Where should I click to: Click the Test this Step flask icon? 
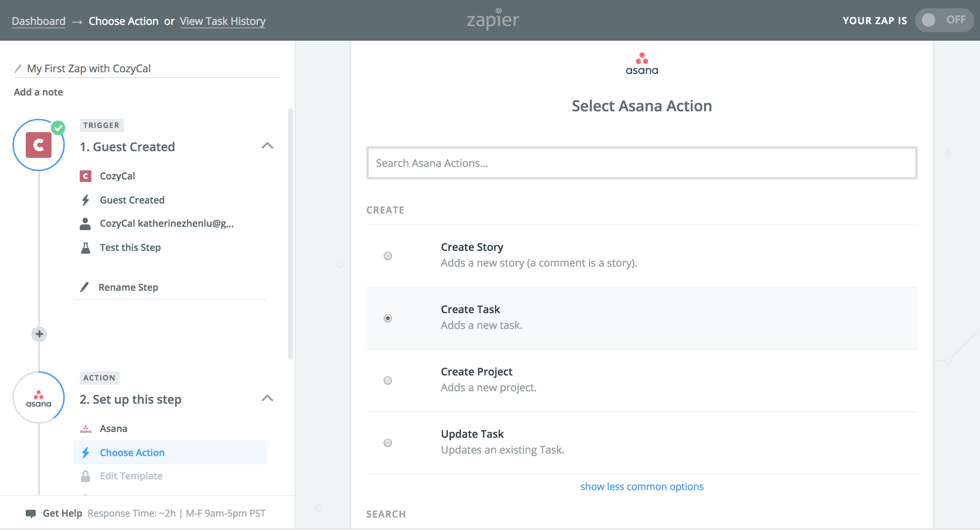[86, 248]
